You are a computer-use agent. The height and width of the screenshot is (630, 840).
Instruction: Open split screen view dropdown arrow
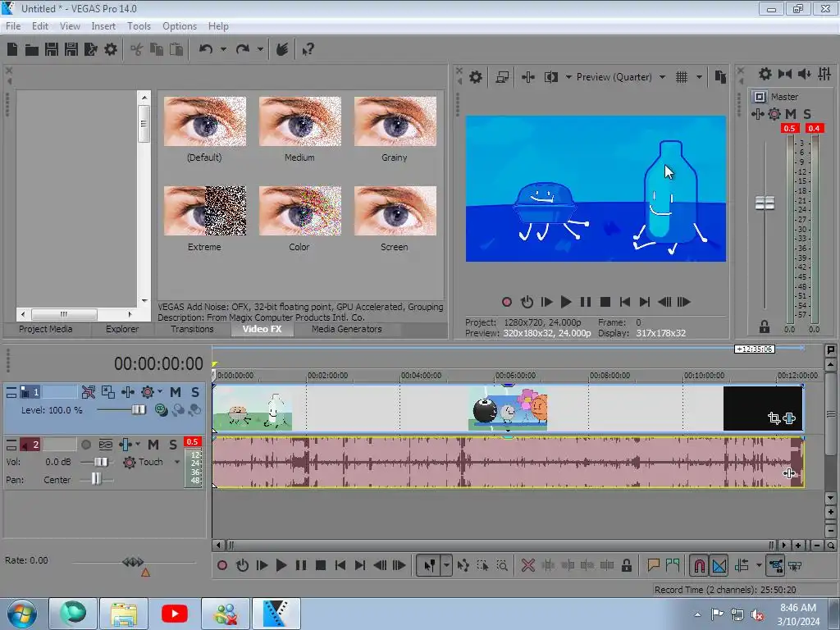pyautogui.click(x=568, y=77)
